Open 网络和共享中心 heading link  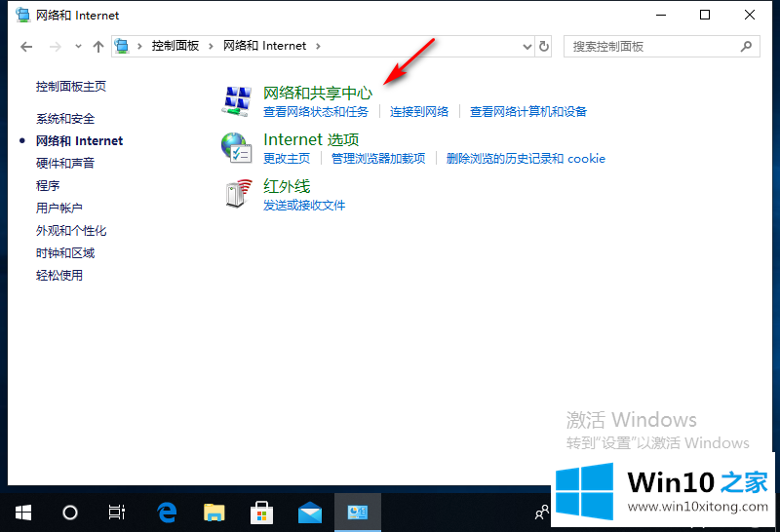point(318,93)
